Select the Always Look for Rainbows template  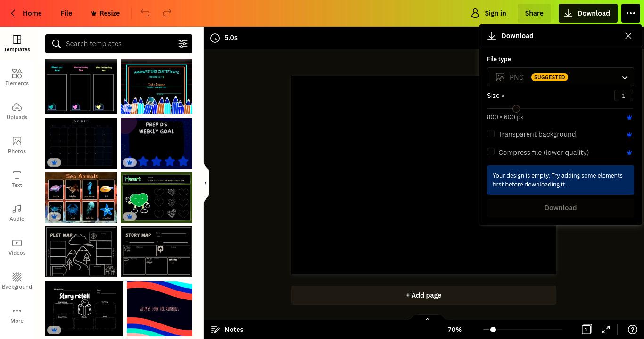click(159, 309)
